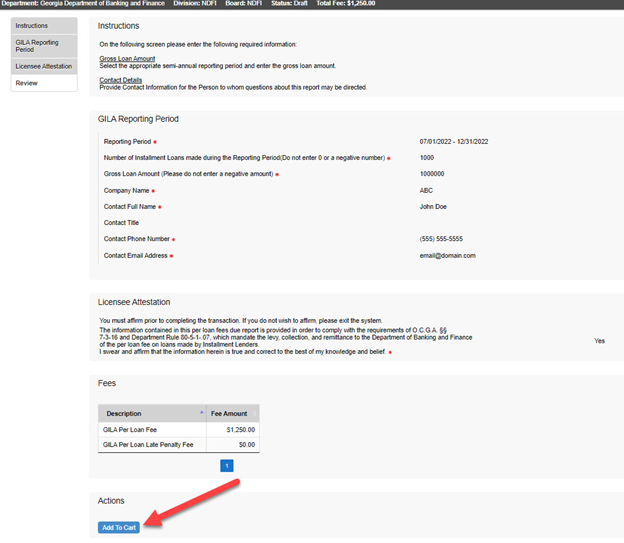The width and height of the screenshot is (624, 543).
Task: Click the (555) 555-5555 phone number value
Action: tap(441, 239)
